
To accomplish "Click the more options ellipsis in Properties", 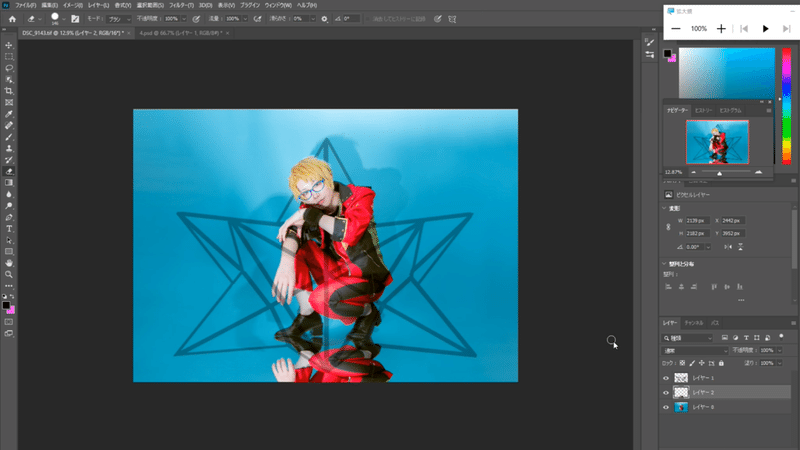I will [x=741, y=300].
